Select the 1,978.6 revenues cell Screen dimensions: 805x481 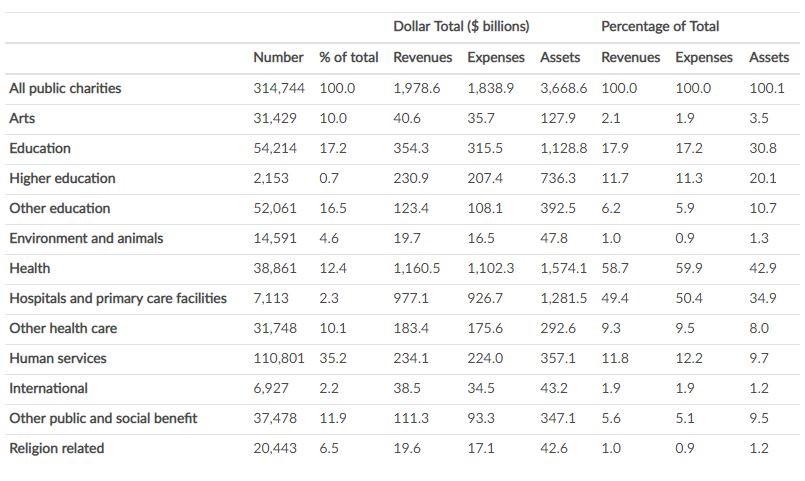click(x=416, y=88)
